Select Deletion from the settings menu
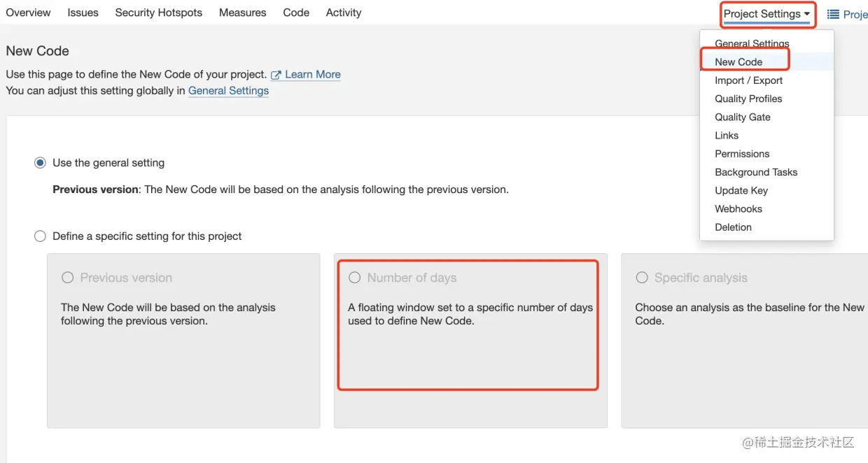 tap(733, 227)
